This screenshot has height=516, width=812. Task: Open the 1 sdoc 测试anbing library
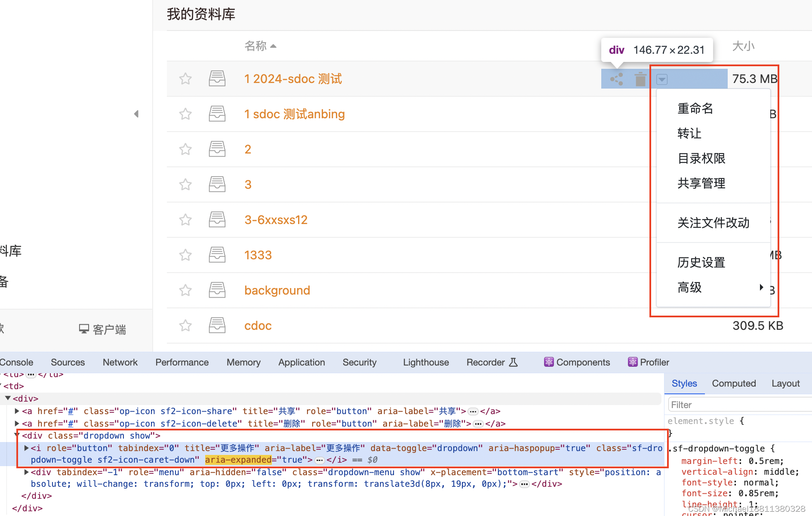coord(294,114)
